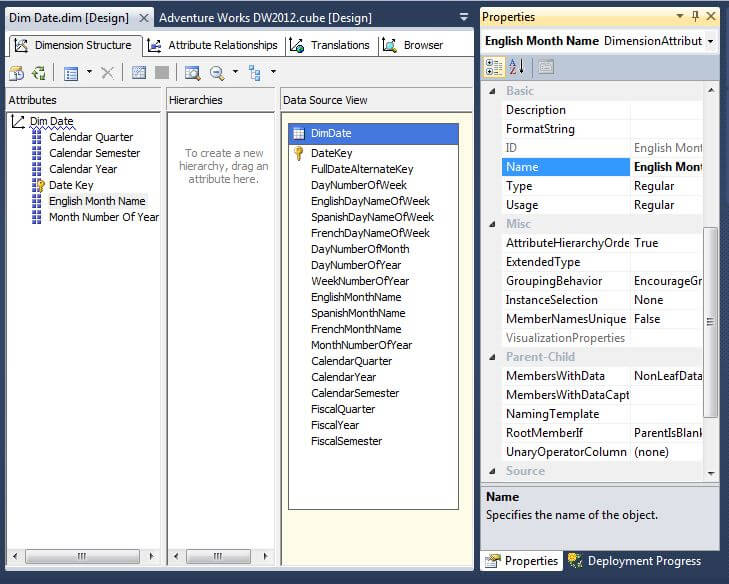Sort properties alphabetically with A-Z icon
Image resolution: width=729 pixels, height=584 pixels.
[x=516, y=67]
